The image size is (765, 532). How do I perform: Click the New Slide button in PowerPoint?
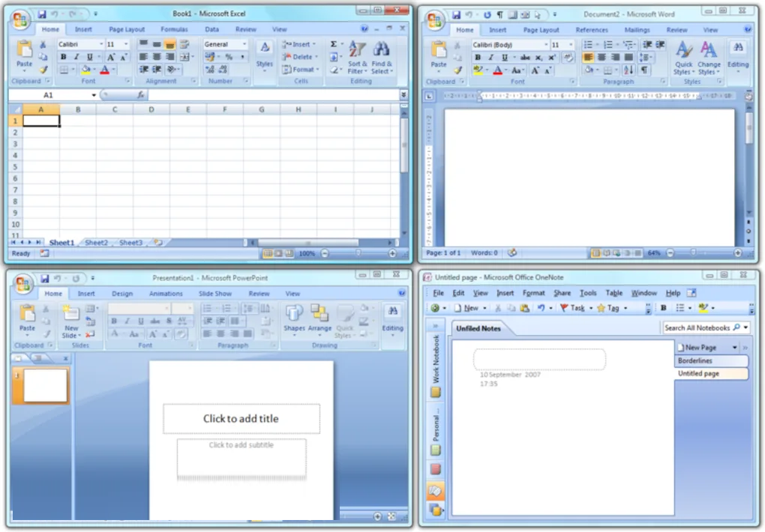pyautogui.click(x=71, y=322)
